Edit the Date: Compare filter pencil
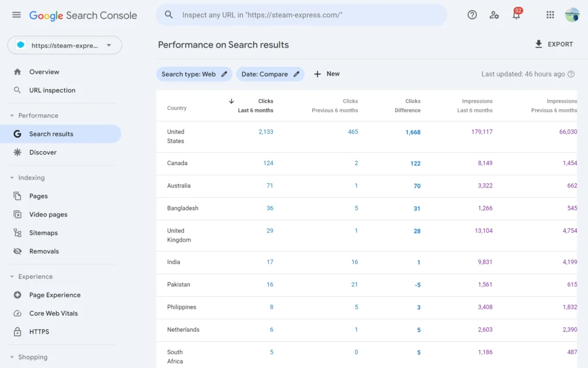This screenshot has width=588, height=368. [x=297, y=74]
